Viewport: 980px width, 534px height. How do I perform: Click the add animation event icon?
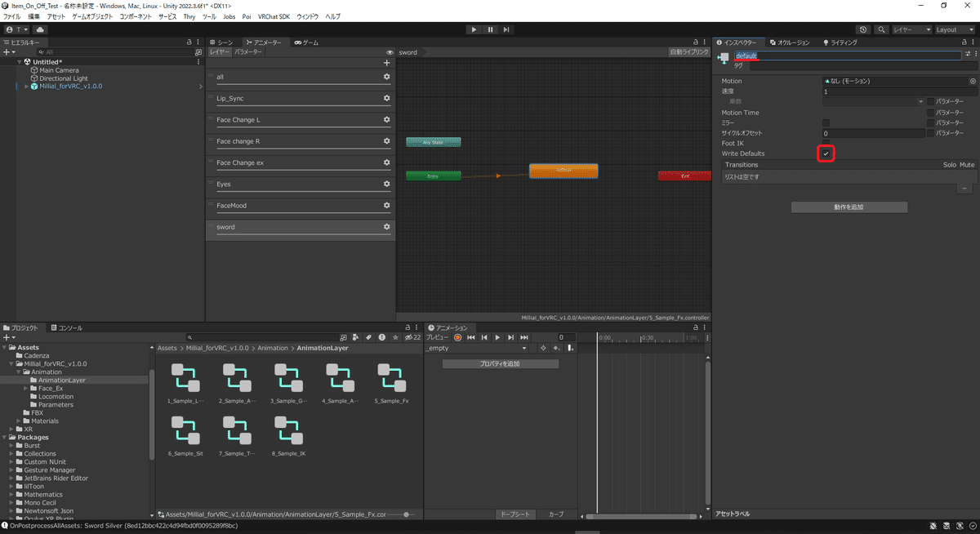(x=570, y=348)
